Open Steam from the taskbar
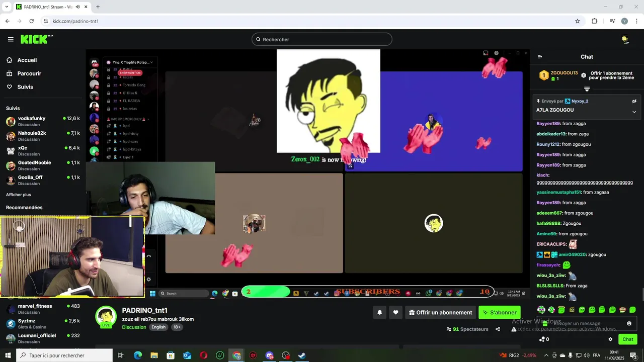Screen dimensions: 644x362 [x=302, y=355]
